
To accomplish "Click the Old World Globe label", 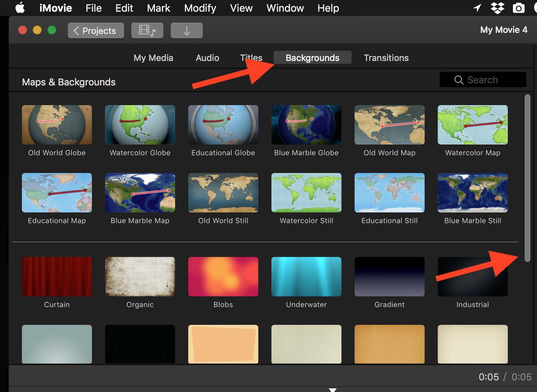I will (x=57, y=153).
